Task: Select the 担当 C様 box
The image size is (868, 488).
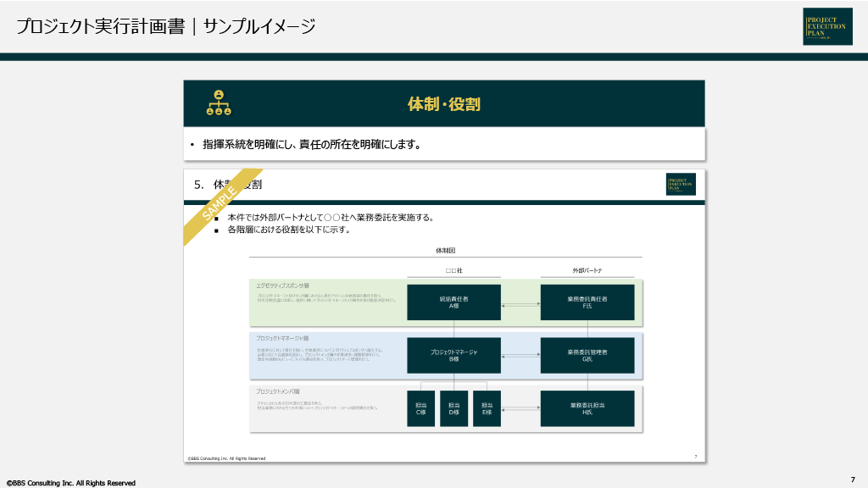Action: click(x=420, y=408)
